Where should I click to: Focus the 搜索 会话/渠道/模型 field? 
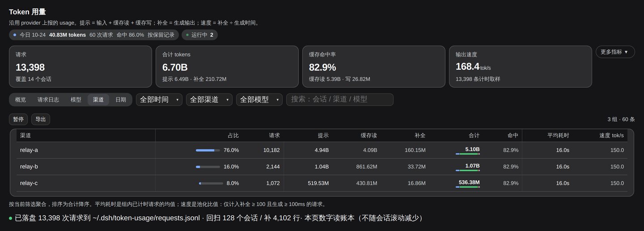340,100
